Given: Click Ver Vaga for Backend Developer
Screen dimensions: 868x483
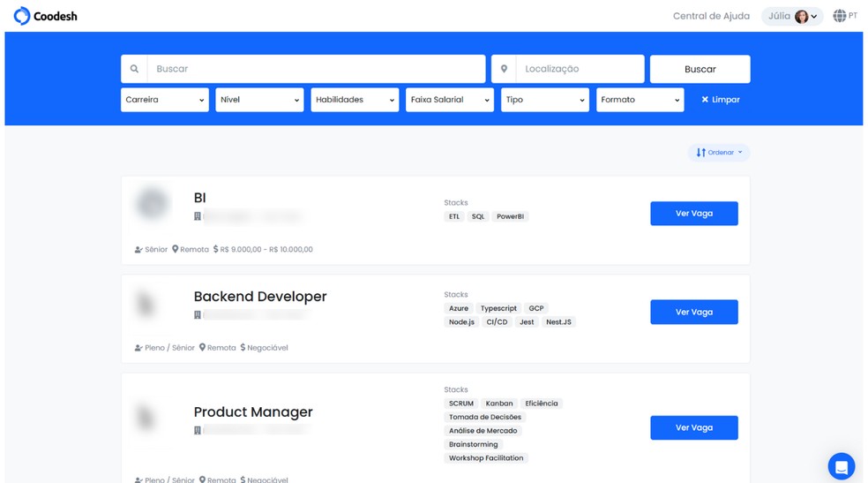Looking at the screenshot, I should 693,312.
